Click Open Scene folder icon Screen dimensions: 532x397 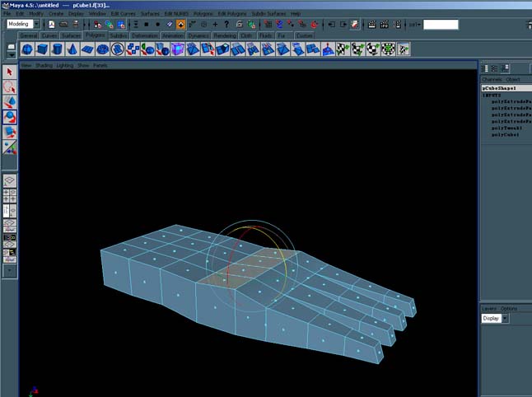point(63,25)
